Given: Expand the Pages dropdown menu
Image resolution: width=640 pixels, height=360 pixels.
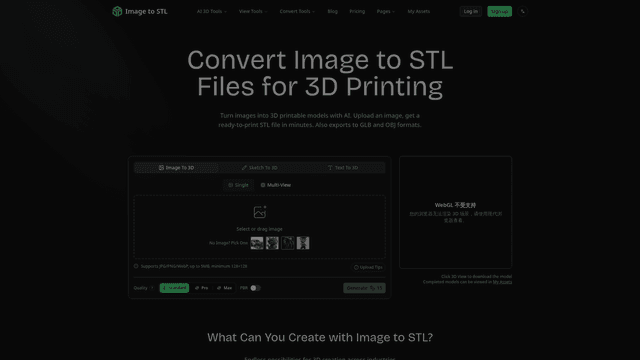Looking at the screenshot, I should coord(385,11).
